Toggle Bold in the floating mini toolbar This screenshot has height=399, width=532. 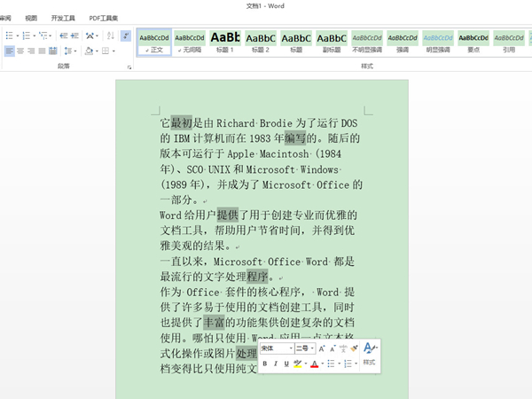point(265,364)
